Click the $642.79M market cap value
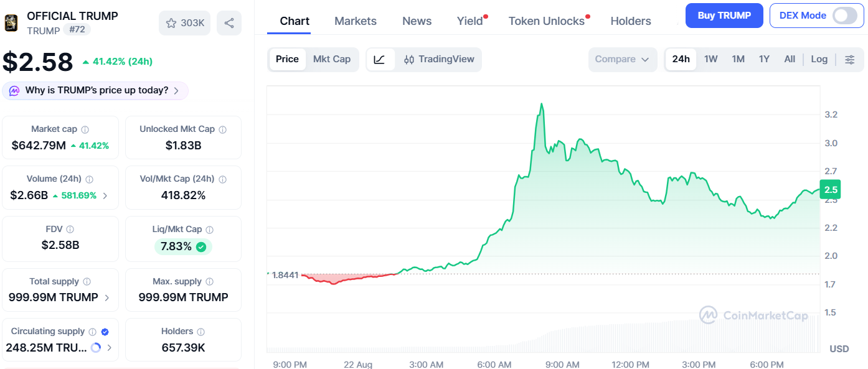The height and width of the screenshot is (369, 868). point(39,146)
